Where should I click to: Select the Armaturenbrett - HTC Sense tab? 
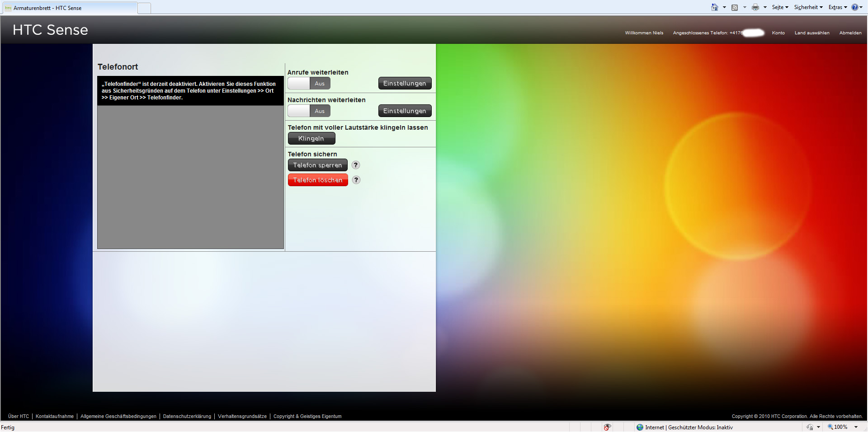pyautogui.click(x=69, y=8)
